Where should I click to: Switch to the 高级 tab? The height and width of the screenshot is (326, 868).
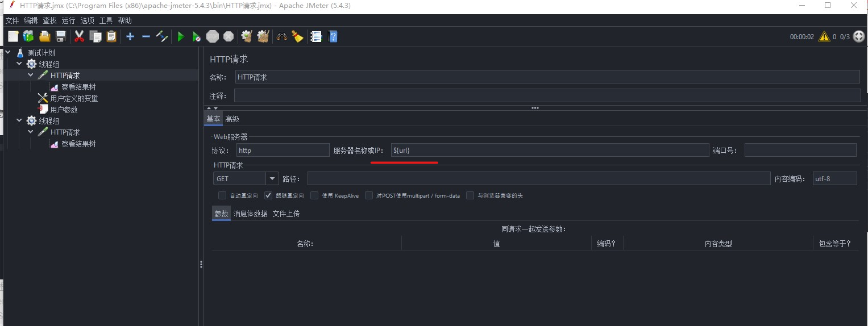click(232, 119)
